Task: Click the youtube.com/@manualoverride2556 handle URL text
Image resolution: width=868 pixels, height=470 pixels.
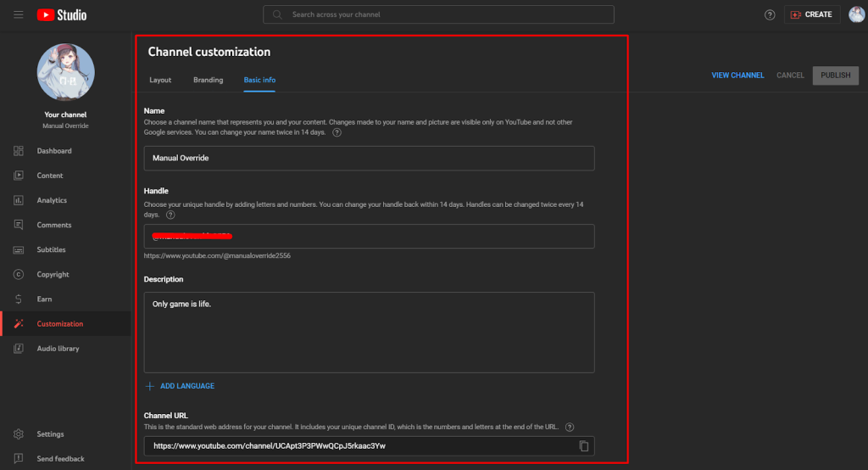Action: click(217, 255)
